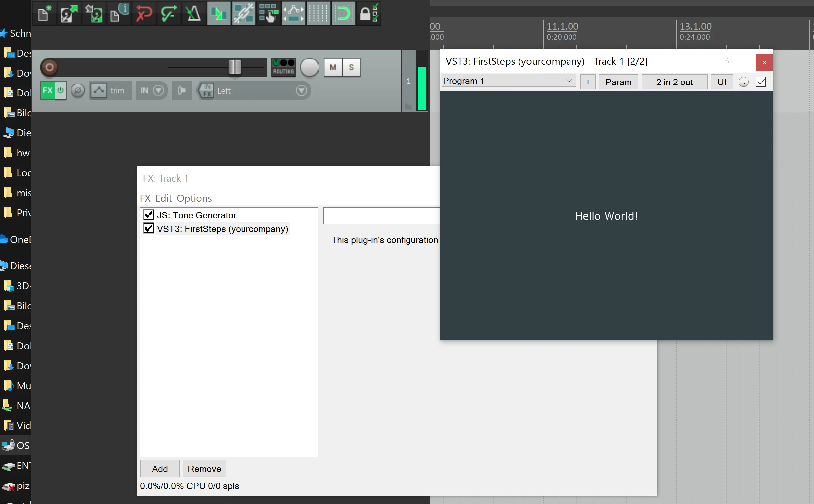The image size is (814, 504).
Task: Arm Track 1 with the record button
Action: point(49,67)
